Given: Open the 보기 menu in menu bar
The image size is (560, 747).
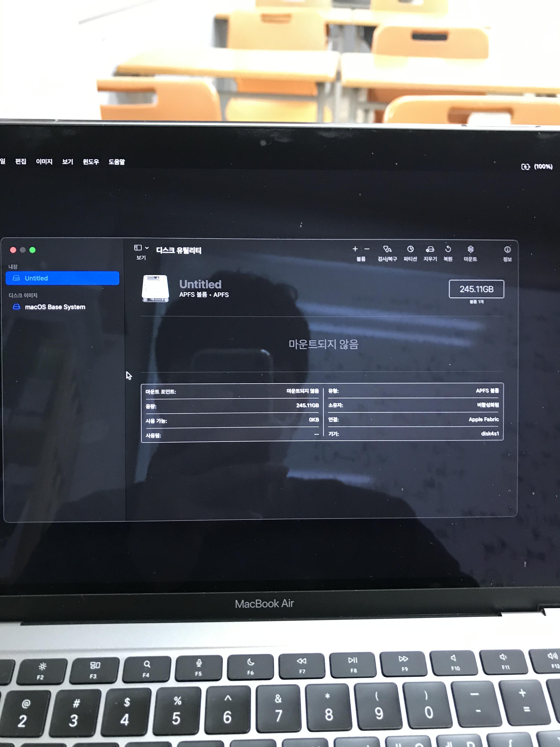Looking at the screenshot, I should tap(68, 162).
